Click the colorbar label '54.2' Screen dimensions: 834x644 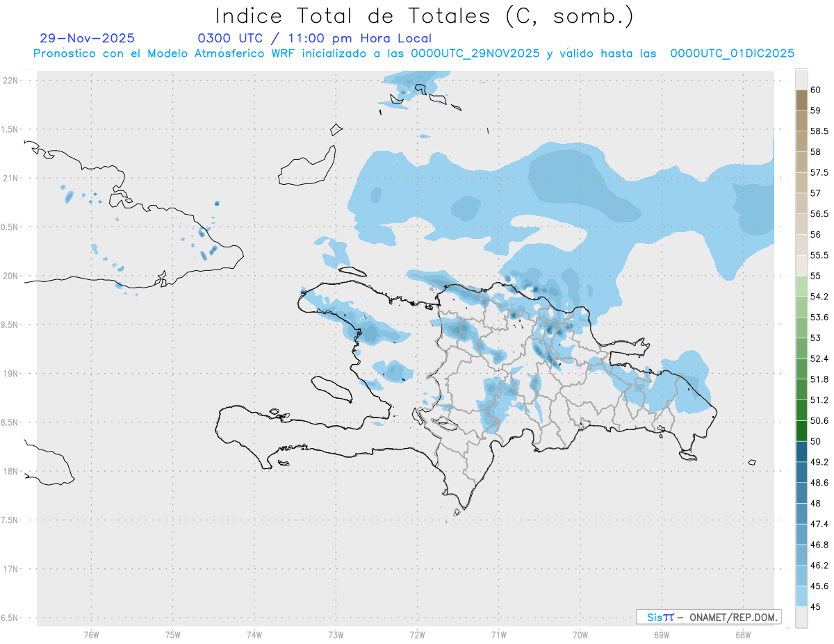pos(819,297)
